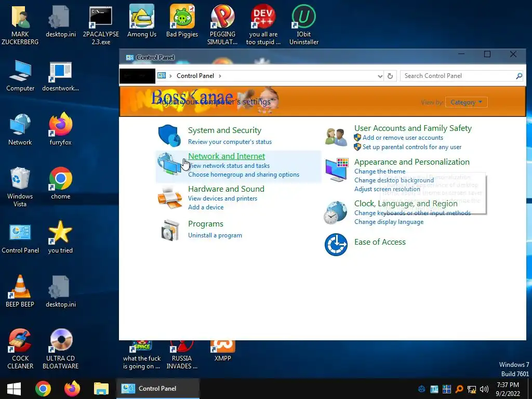
Task: Open the System and Security shield icon
Action: click(x=169, y=136)
